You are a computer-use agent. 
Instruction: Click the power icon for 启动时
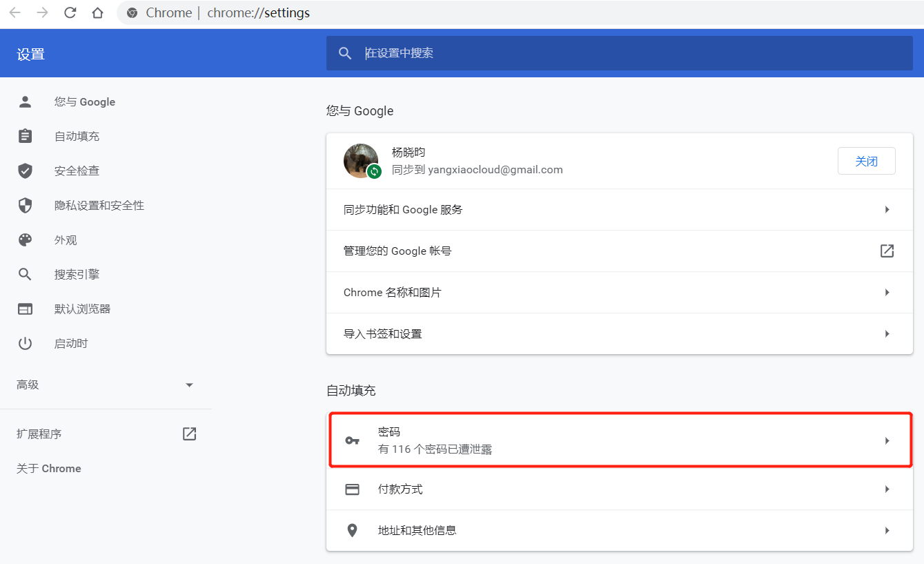coord(26,343)
